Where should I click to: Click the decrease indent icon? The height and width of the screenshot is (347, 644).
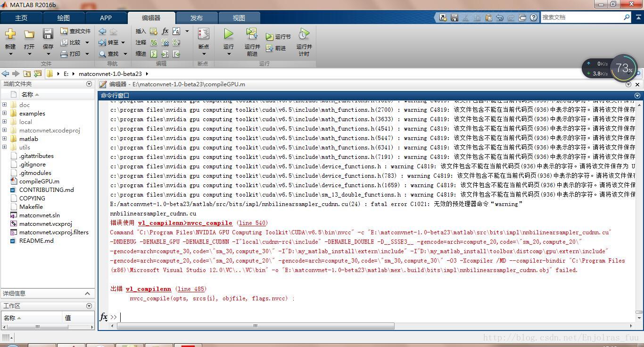pyautogui.click(x=176, y=54)
